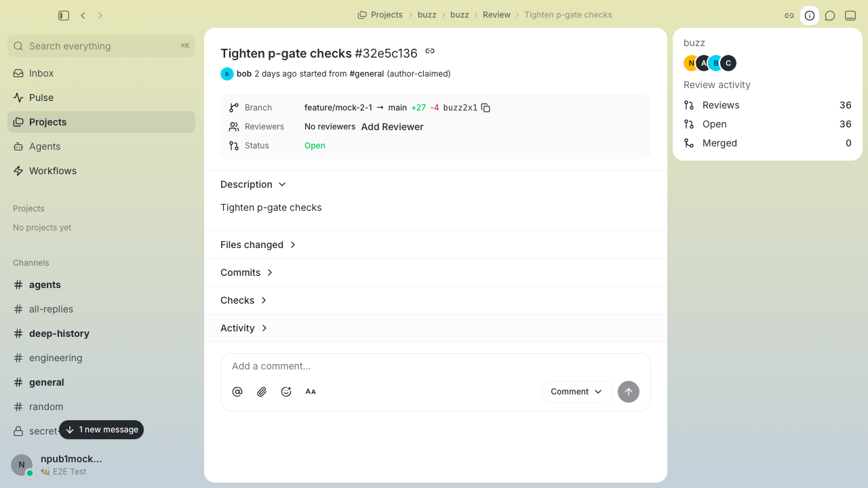Jump to 1 new message
The width and height of the screenshot is (868, 488).
coord(102,430)
